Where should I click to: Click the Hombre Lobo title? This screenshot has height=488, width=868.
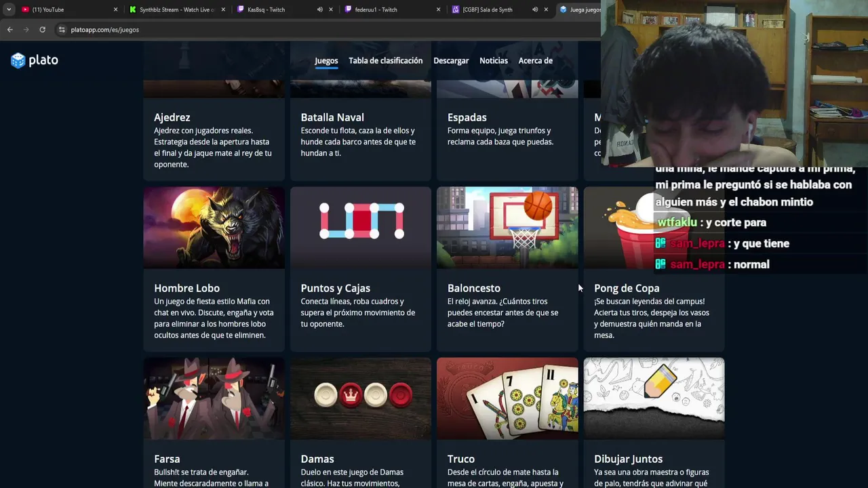click(x=186, y=288)
